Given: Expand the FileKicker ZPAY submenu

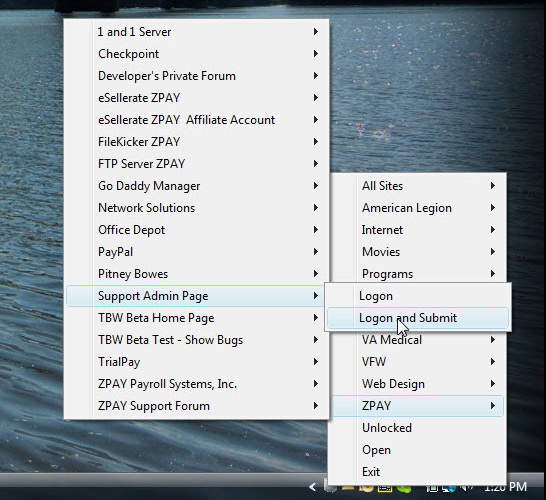Looking at the screenshot, I should 196,142.
